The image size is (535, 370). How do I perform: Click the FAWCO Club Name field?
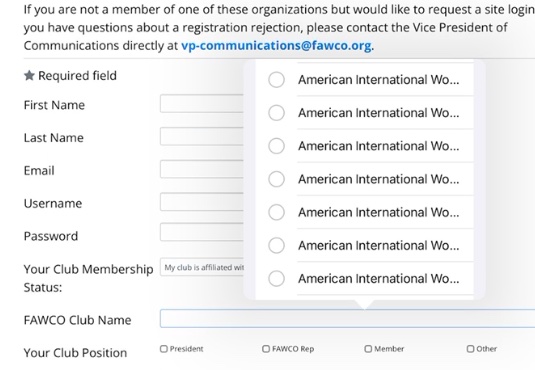coord(347,318)
